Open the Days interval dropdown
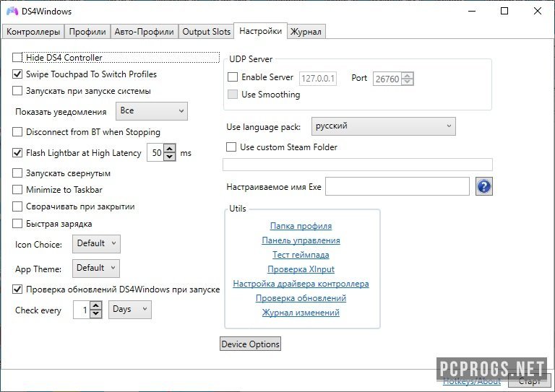This screenshot has width=555, height=392. tap(129, 310)
